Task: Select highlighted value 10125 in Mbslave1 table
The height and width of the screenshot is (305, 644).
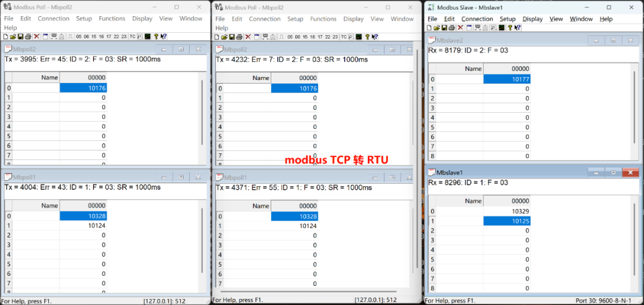Action: (507, 221)
